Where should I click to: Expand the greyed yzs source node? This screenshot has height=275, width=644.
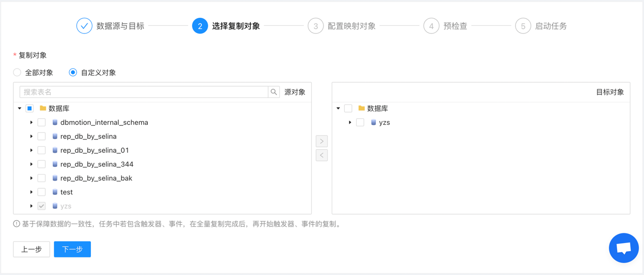[x=31, y=206]
